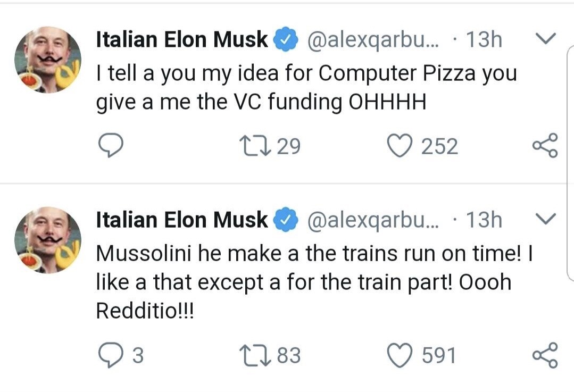
Task: Share the Computer Pizza tweet
Action: 545,146
